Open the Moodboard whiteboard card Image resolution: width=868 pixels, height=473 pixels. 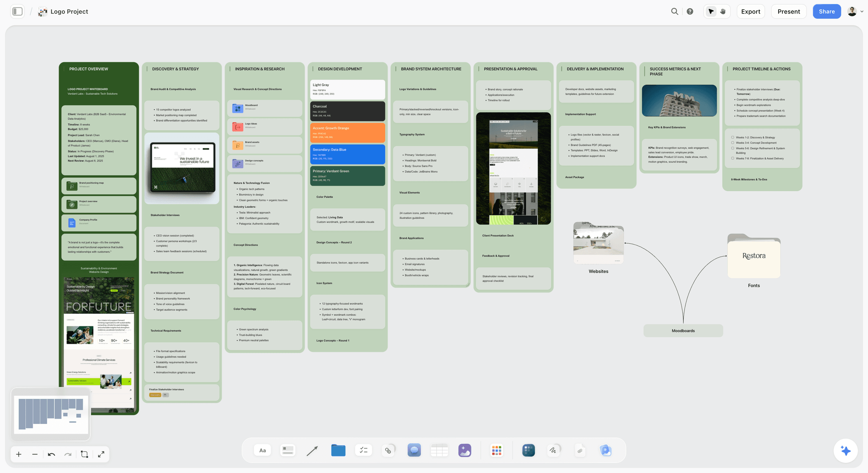point(264,108)
